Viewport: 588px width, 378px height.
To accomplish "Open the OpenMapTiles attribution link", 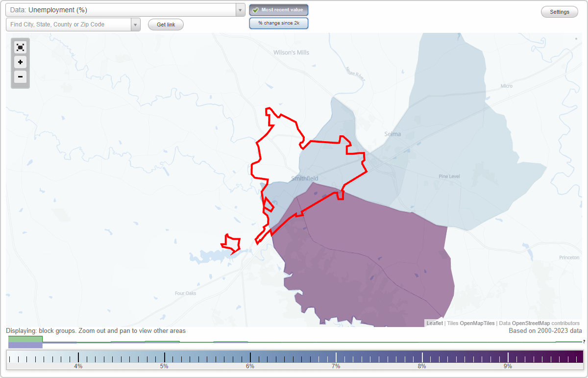I will click(x=476, y=323).
